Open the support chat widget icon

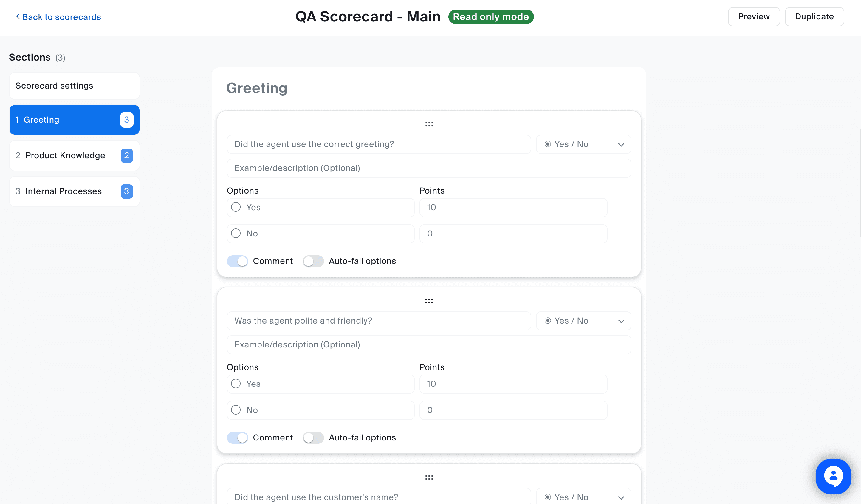833,476
